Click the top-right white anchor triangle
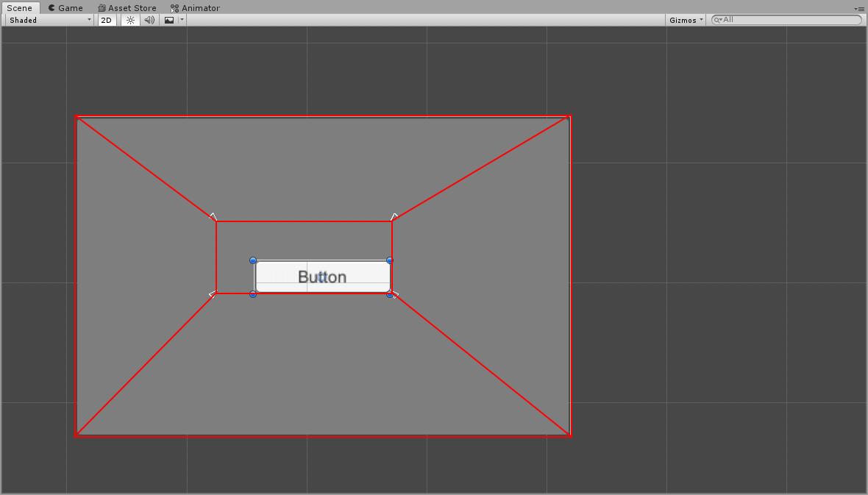This screenshot has height=495, width=868. (394, 217)
